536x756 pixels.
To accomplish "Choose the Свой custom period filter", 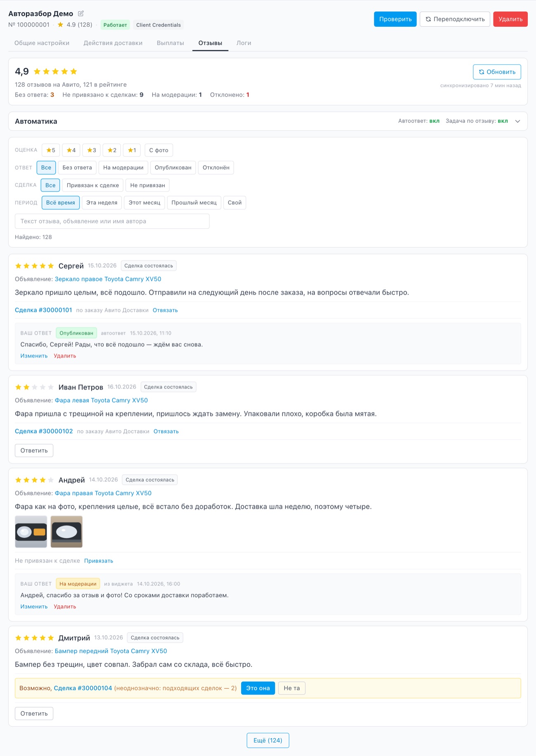I will coord(235,203).
